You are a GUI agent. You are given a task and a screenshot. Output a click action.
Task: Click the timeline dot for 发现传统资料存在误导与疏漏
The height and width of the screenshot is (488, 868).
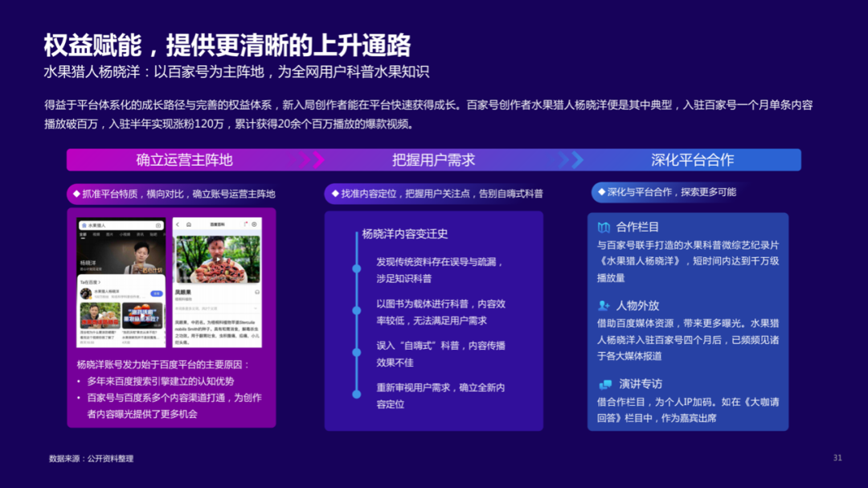click(x=357, y=269)
